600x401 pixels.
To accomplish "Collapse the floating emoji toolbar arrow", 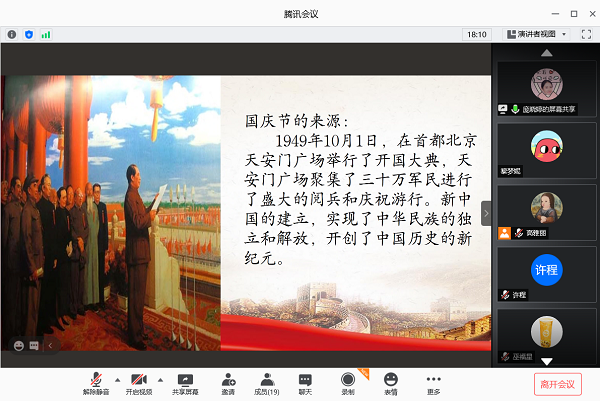I will [x=50, y=346].
